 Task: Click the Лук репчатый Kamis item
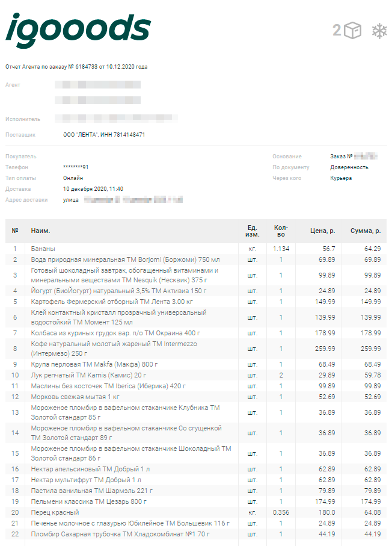(x=88, y=375)
